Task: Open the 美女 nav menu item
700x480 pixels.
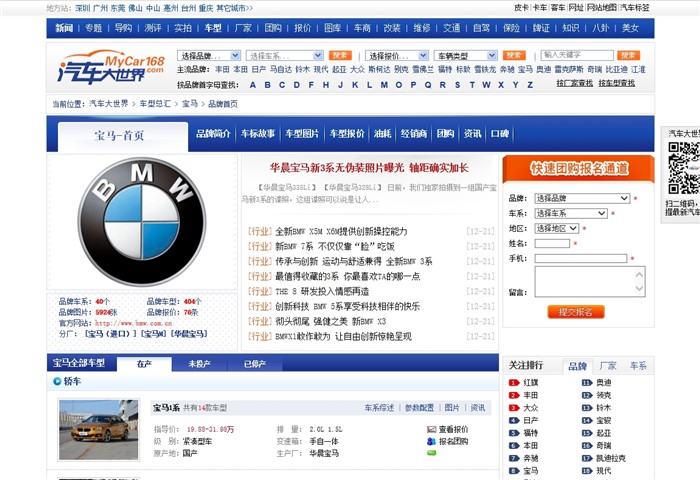Action: [x=630, y=28]
